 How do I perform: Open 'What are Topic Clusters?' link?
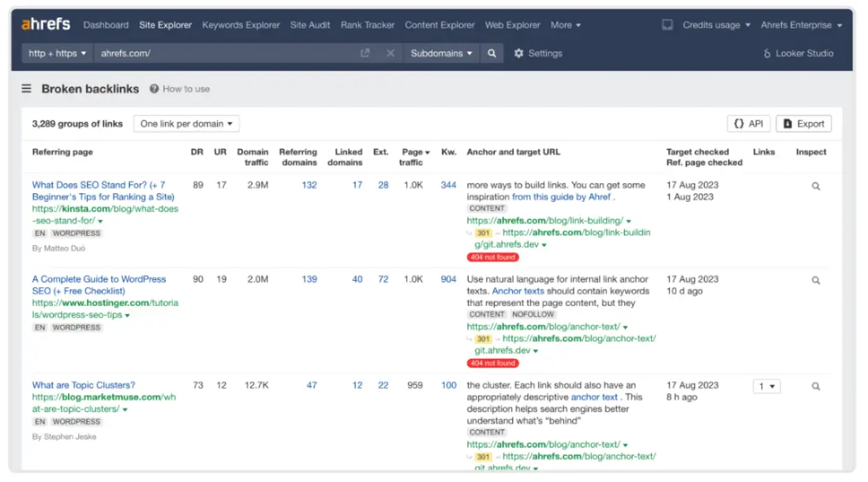[84, 385]
